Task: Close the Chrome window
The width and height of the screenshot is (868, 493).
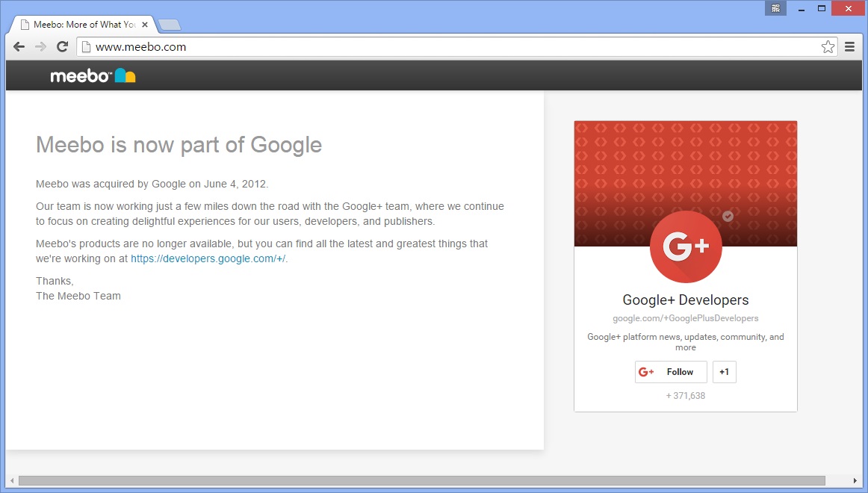Action: coord(848,8)
